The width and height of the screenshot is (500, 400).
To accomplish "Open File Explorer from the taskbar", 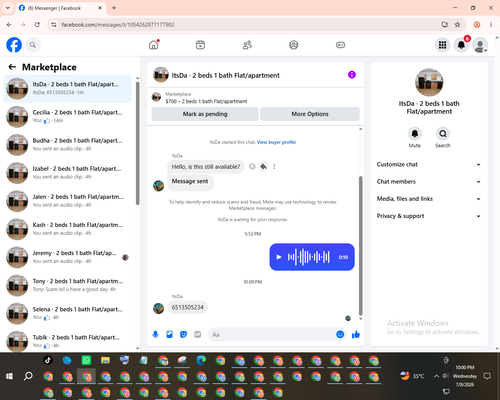I will [x=105, y=360].
